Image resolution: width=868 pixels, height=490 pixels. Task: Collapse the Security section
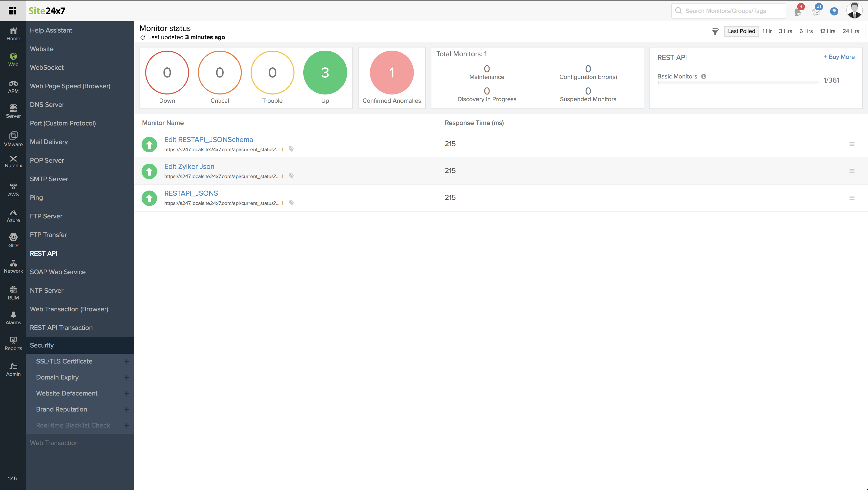click(x=42, y=345)
